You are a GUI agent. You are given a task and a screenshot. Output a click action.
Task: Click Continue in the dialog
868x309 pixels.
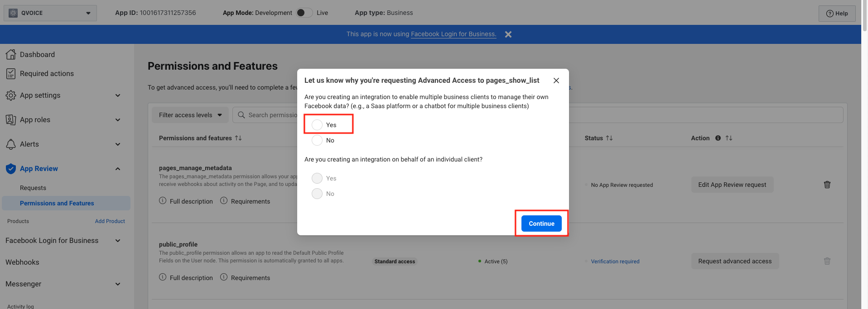coord(541,223)
